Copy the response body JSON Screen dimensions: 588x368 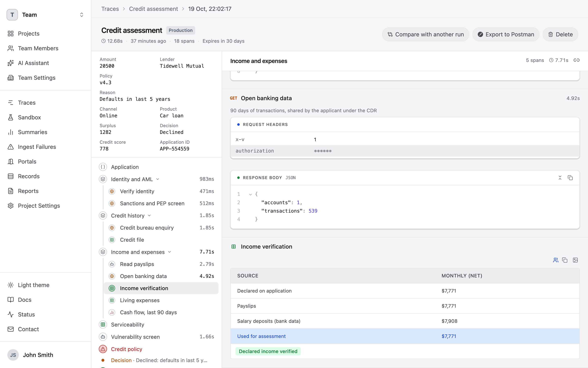tap(570, 178)
